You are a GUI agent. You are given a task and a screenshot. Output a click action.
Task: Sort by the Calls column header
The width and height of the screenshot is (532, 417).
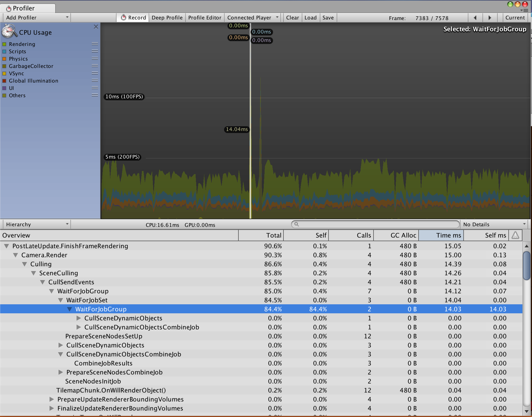click(351, 235)
